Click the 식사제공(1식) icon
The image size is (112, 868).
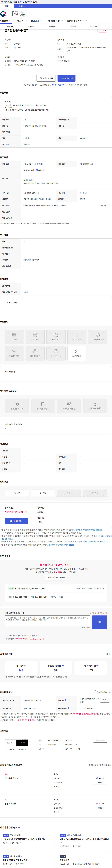[x=77, y=353]
